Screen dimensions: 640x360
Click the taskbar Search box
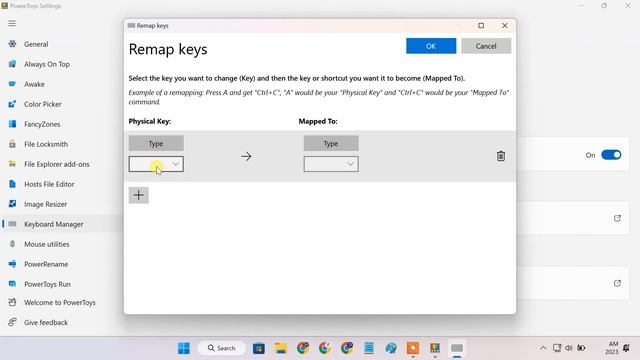[222, 348]
